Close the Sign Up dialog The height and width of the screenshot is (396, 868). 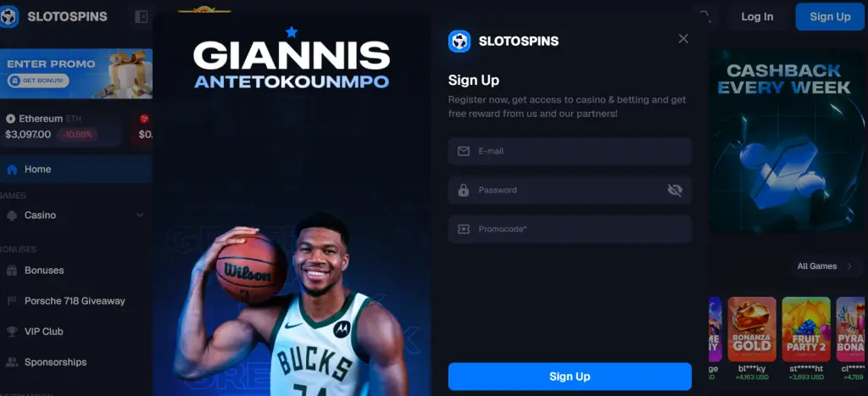point(683,38)
